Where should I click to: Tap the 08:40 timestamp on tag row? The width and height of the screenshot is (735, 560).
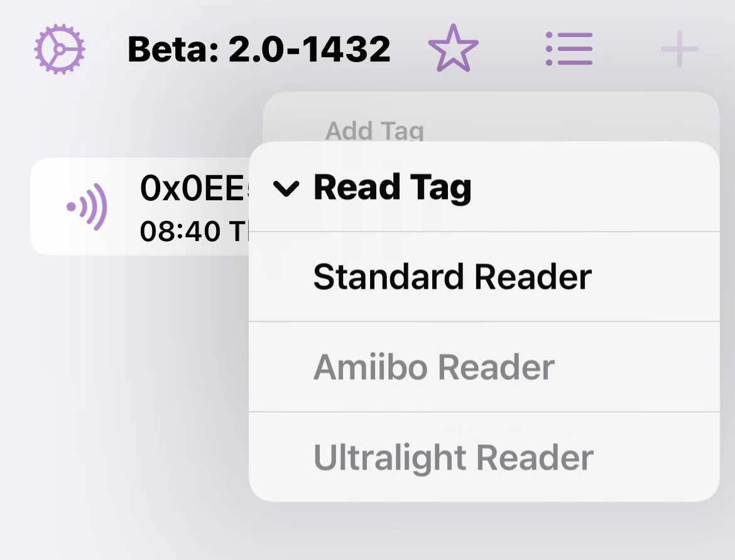point(188,232)
